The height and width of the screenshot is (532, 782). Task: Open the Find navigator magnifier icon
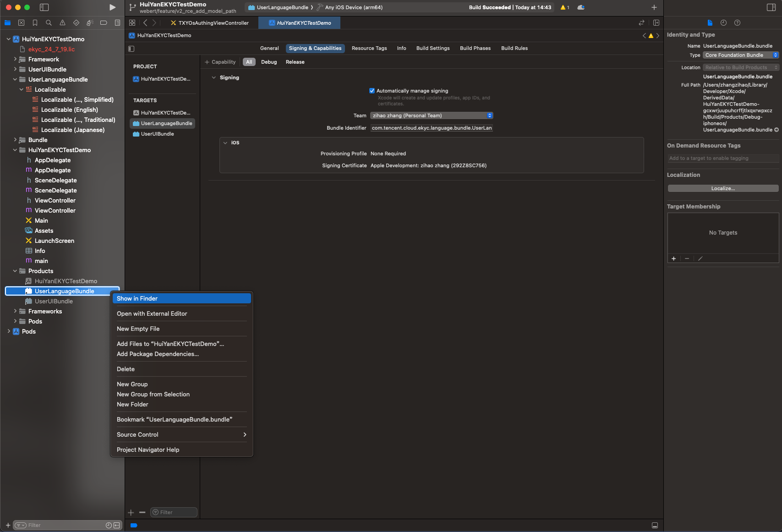coord(49,23)
